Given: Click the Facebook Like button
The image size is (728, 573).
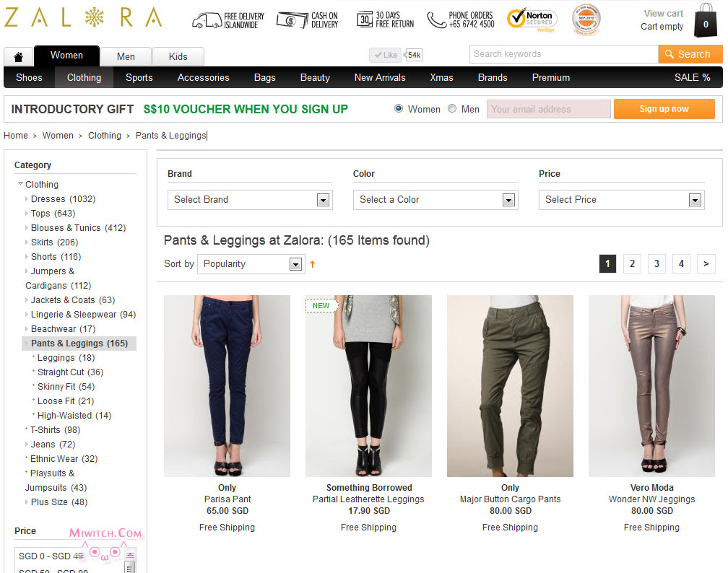Looking at the screenshot, I should [386, 56].
